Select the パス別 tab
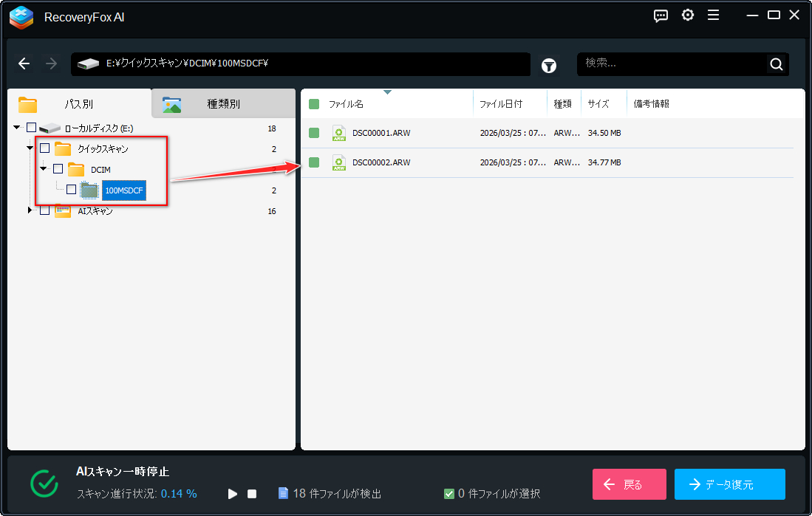The image size is (812, 516). point(79,103)
